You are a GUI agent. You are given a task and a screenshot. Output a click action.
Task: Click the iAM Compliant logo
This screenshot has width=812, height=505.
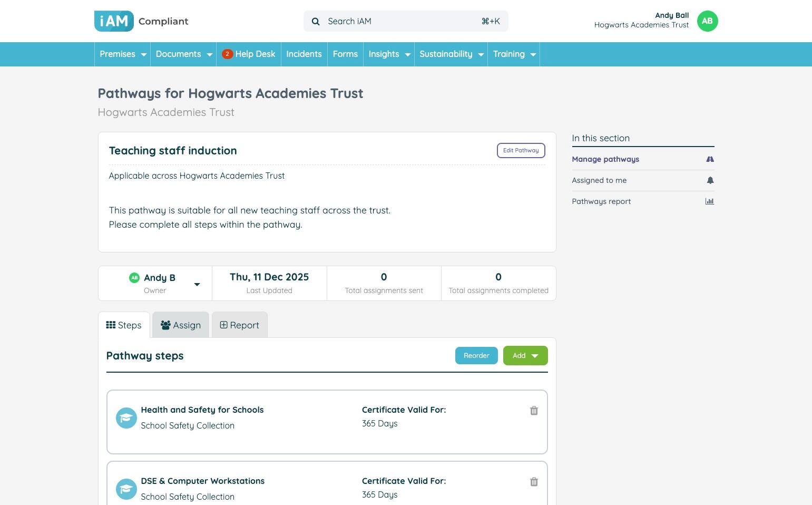(141, 21)
